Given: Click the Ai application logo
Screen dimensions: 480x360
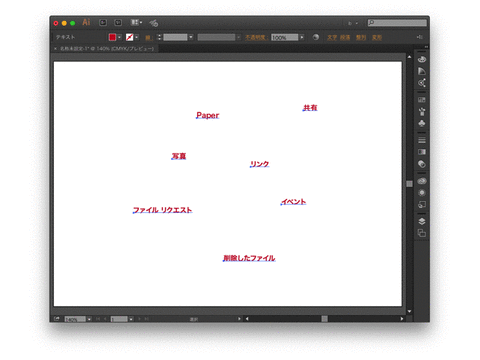Looking at the screenshot, I should point(86,22).
